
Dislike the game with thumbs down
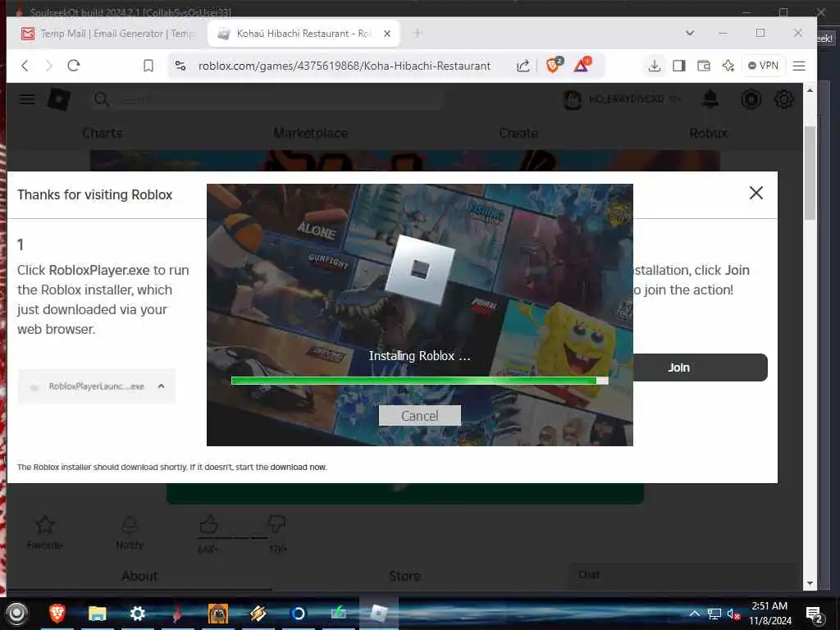click(277, 524)
